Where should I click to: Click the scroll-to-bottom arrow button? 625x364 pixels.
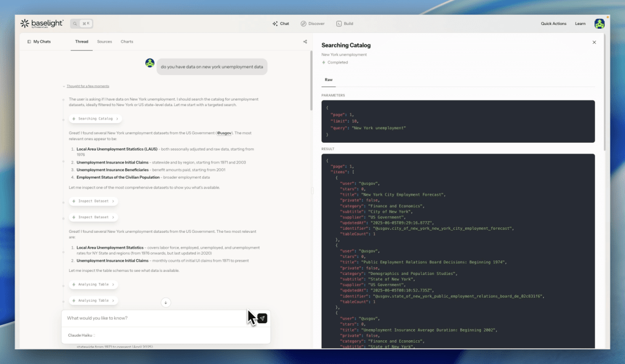165,302
